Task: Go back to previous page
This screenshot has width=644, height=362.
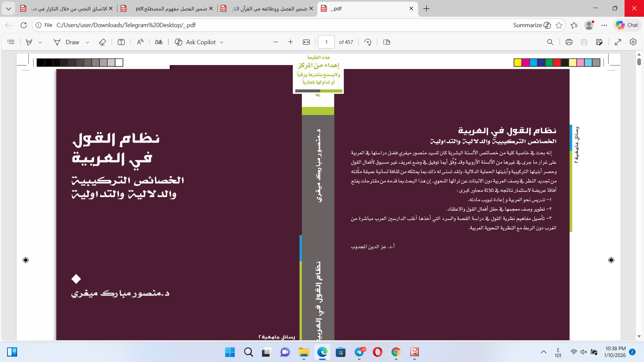Action: 9,25
